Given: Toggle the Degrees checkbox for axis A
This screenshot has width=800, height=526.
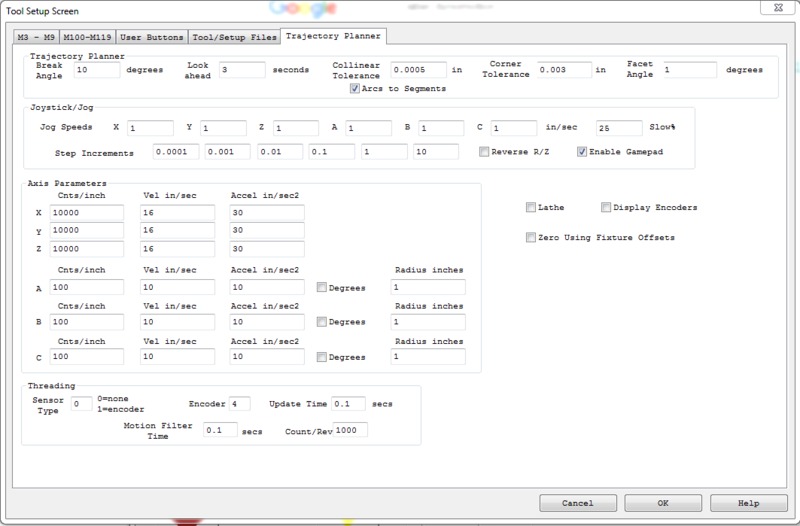Looking at the screenshot, I should click(322, 288).
